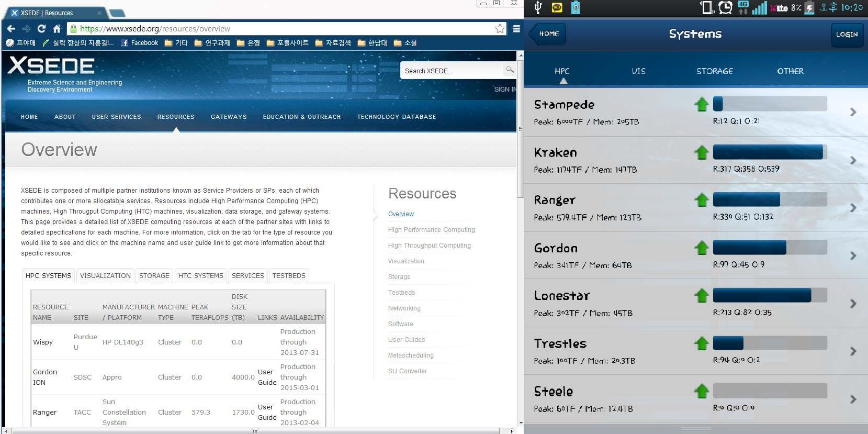
Task: Click the 'Wispy' resource name cell
Action: (43, 342)
